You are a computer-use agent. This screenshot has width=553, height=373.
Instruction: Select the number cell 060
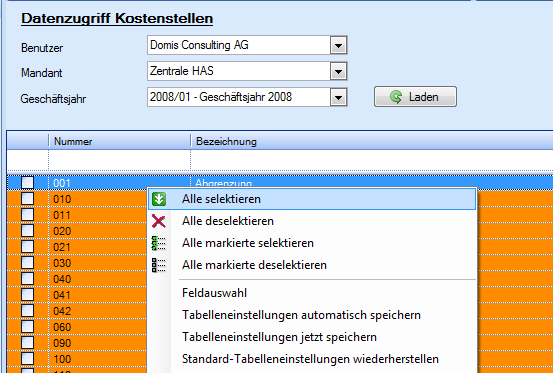(x=98, y=327)
